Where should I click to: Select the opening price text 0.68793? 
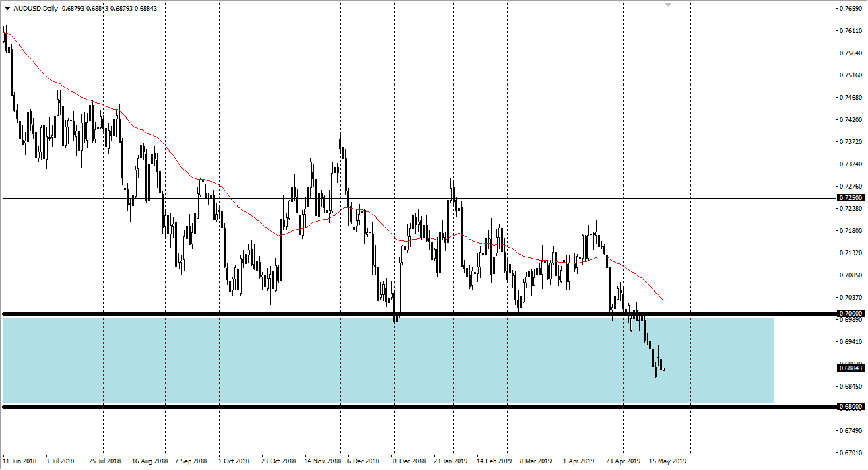pos(73,9)
